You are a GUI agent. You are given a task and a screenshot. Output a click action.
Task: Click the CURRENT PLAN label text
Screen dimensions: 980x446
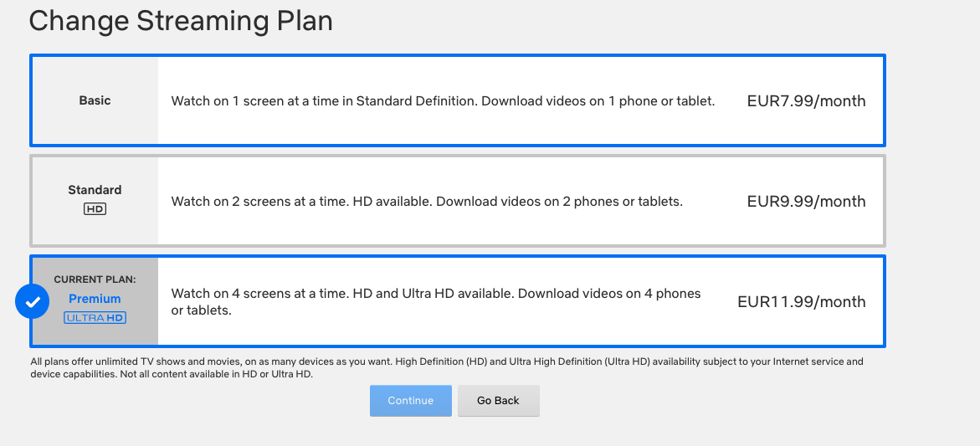tap(95, 279)
